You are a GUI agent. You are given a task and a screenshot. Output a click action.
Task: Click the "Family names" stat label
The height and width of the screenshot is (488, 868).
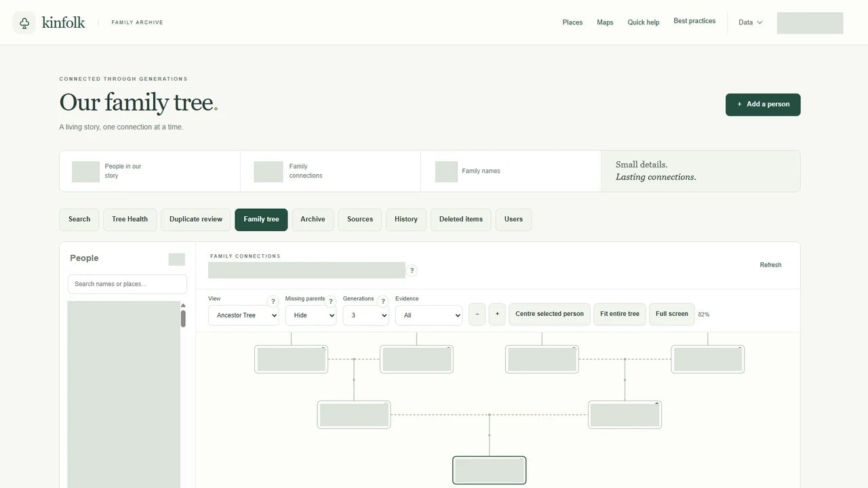(481, 171)
